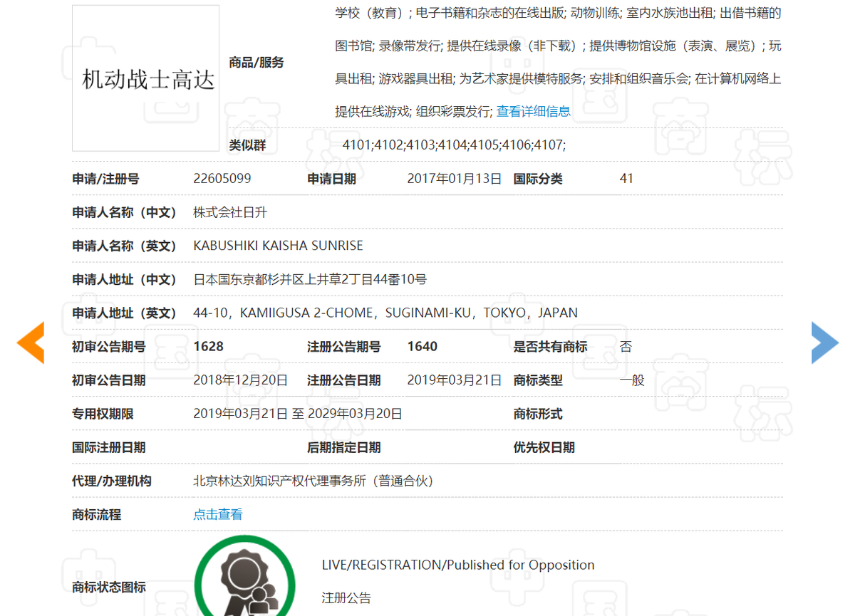Click the blue next-page arrow
855x616 pixels.
[824, 343]
